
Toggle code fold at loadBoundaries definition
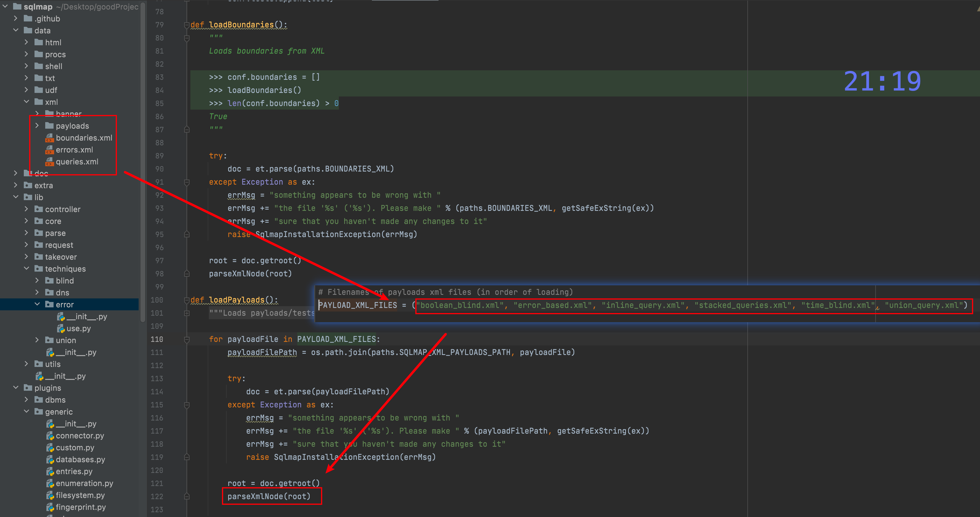tap(187, 25)
